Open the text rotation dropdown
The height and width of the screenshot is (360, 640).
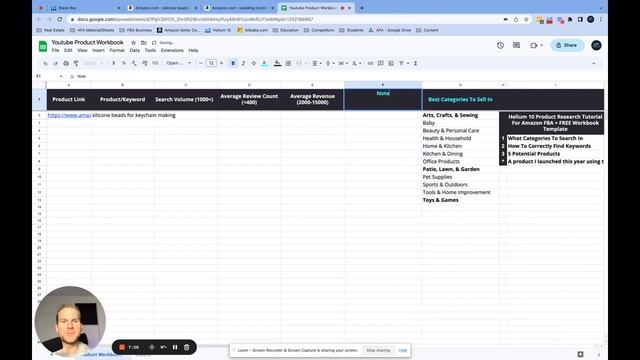[356, 63]
